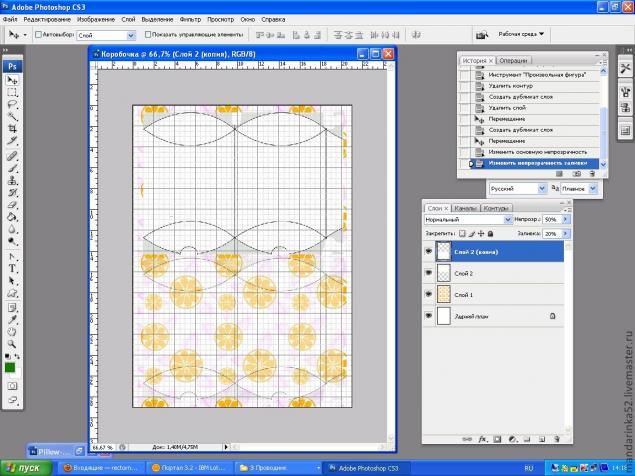This screenshot has height=476, width=635.
Task: Hide layer Слой 2 (копия)
Action: pos(428,252)
